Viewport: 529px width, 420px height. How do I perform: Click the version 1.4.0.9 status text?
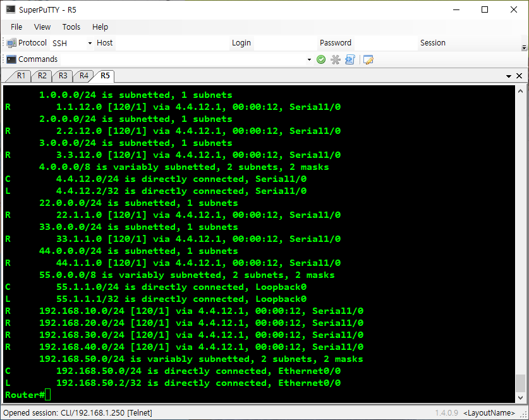(x=446, y=413)
